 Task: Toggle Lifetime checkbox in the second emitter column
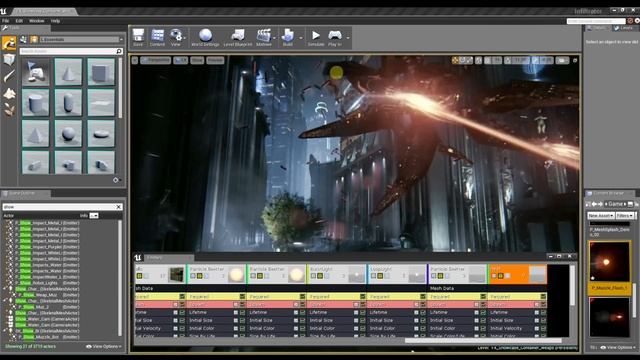pyautogui.click(x=242, y=312)
